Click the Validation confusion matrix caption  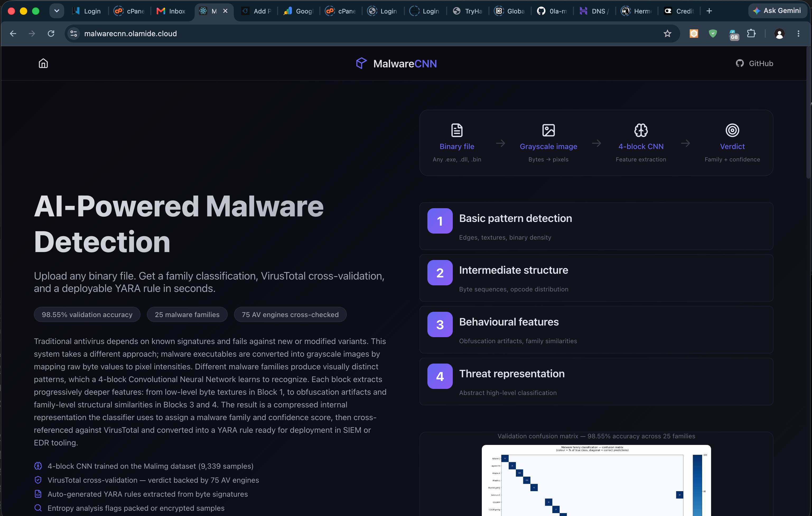(x=596, y=436)
